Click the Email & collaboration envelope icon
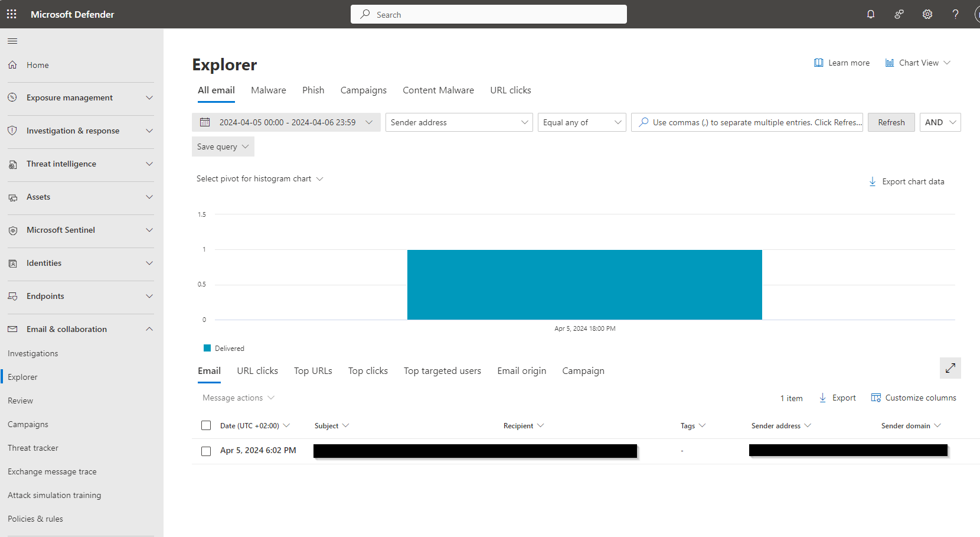The width and height of the screenshot is (980, 537). (12, 329)
